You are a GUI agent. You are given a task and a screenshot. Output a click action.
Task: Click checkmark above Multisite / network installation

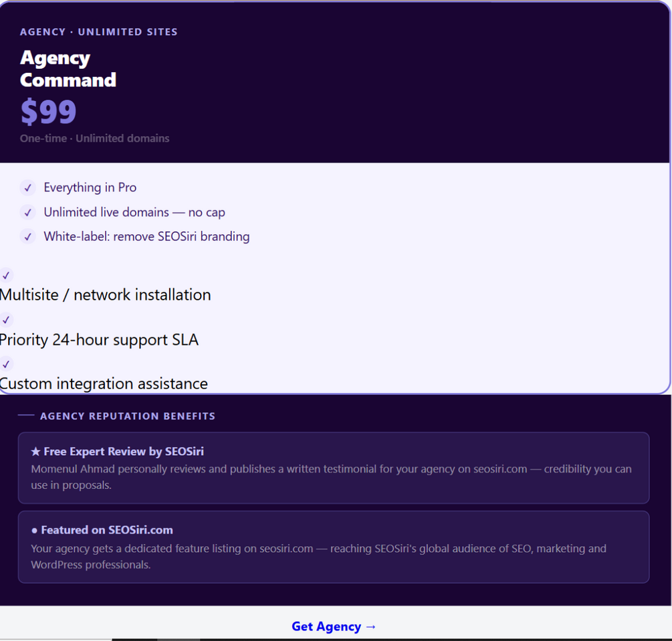(x=6, y=275)
